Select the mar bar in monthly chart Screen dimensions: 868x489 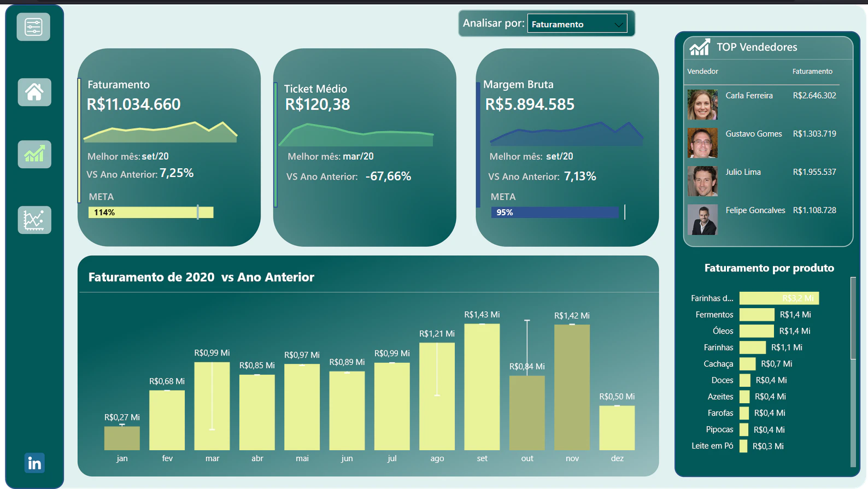212,406
